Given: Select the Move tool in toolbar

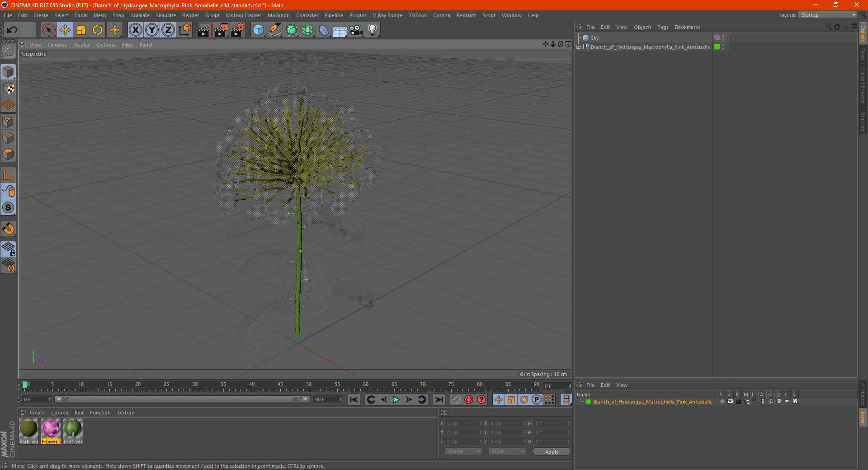Looking at the screenshot, I should point(65,30).
